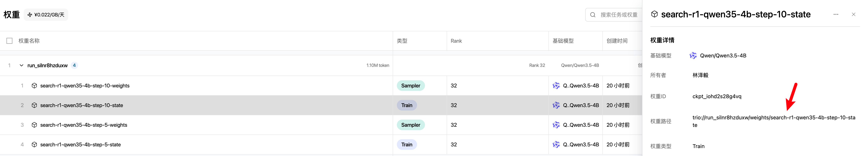Click cube icon beside step-5-weights row
868x156 pixels.
click(x=34, y=125)
